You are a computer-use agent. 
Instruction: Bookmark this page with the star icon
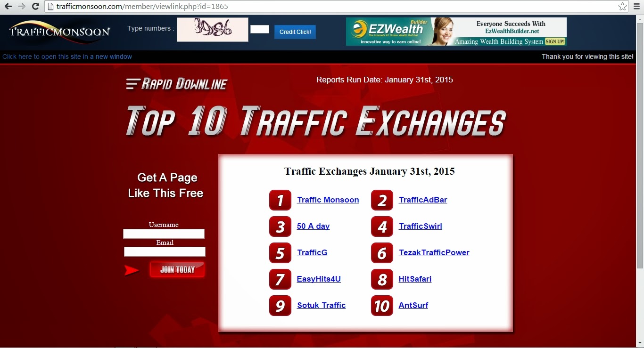point(622,7)
